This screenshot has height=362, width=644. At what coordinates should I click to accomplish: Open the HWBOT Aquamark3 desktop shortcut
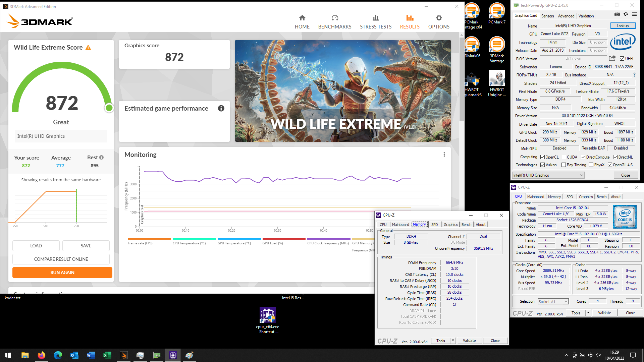pyautogui.click(x=472, y=84)
